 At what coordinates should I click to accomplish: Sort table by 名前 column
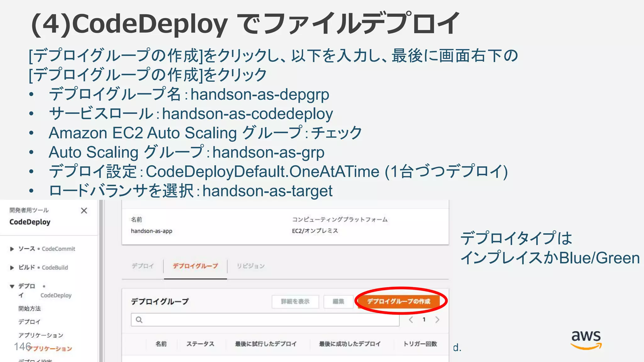[161, 344]
